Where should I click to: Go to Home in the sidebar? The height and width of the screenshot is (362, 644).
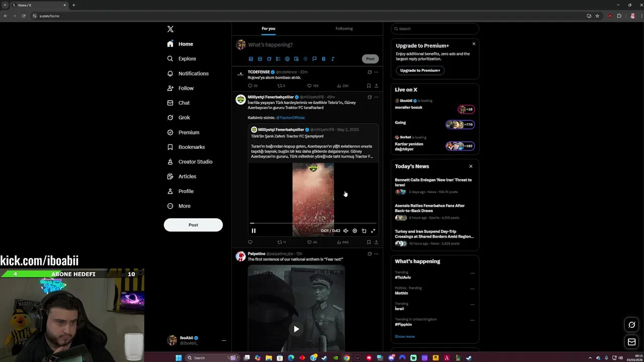(180, 44)
